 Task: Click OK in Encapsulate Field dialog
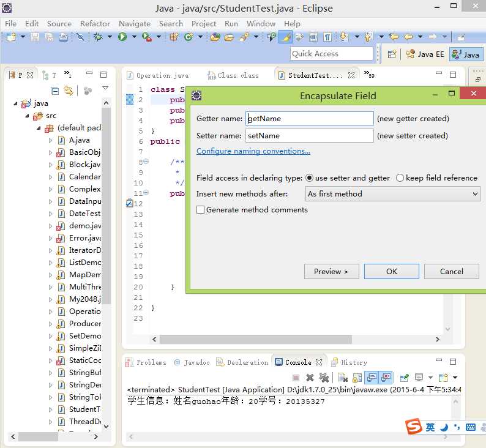click(x=392, y=272)
